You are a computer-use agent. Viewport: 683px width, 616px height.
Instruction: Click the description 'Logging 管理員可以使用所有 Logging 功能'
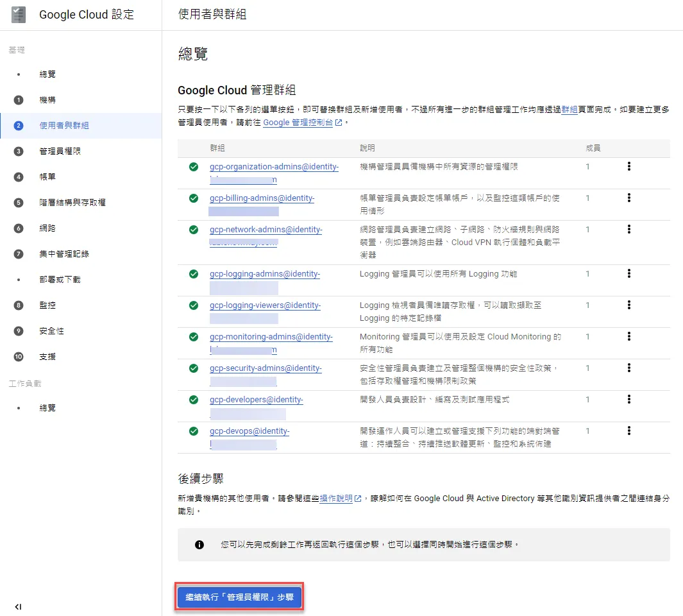pos(438,274)
